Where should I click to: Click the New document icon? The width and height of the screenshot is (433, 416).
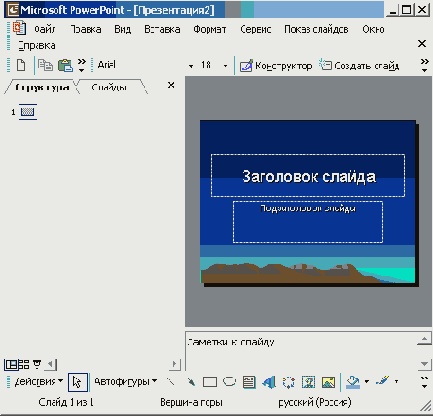(x=21, y=65)
